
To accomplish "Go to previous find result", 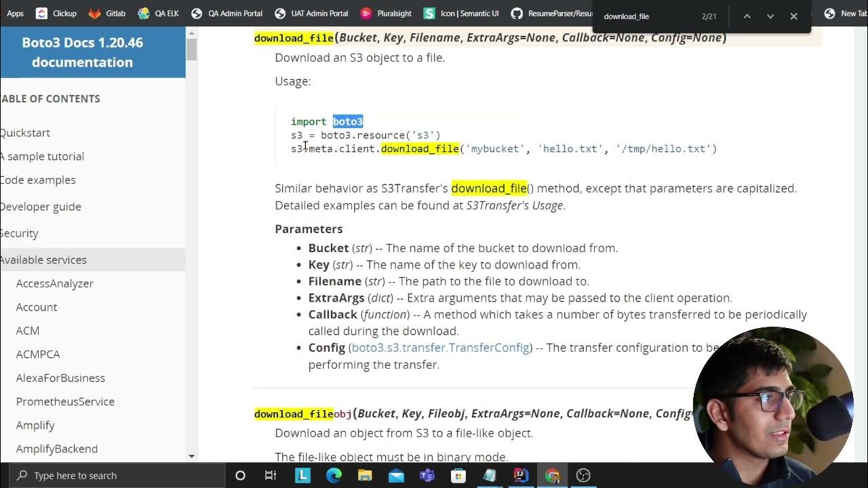I will (x=747, y=16).
